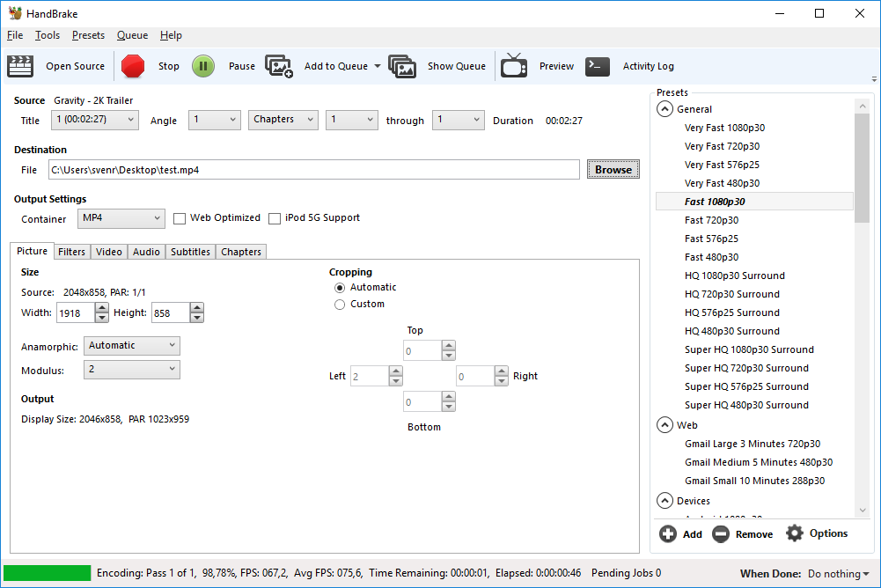Collapse the Devices presets group
The height and width of the screenshot is (588, 881).
664,500
